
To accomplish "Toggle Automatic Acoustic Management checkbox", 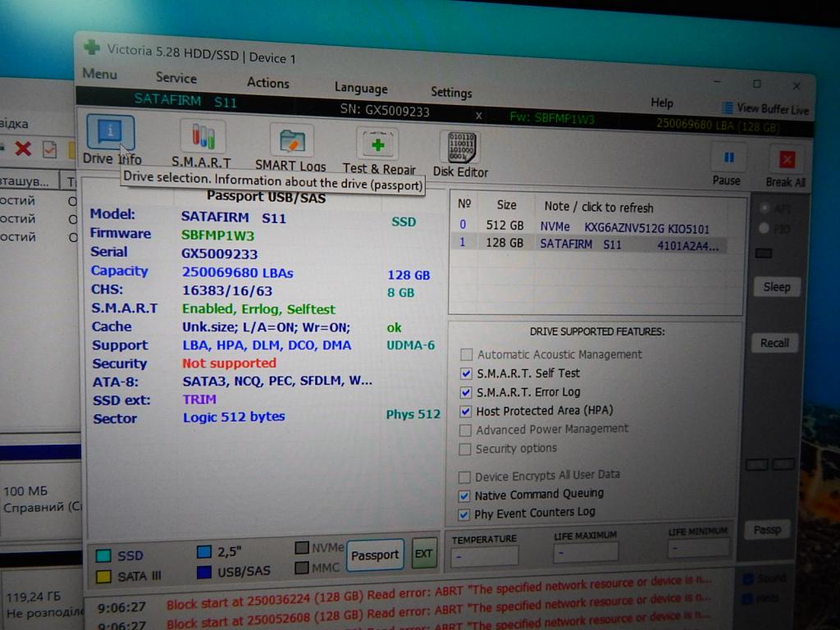I will pos(466,354).
